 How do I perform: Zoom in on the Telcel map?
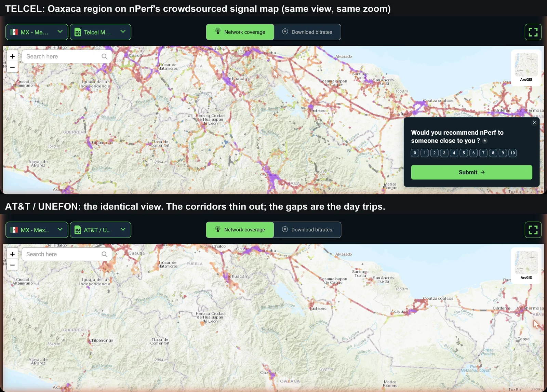point(12,56)
